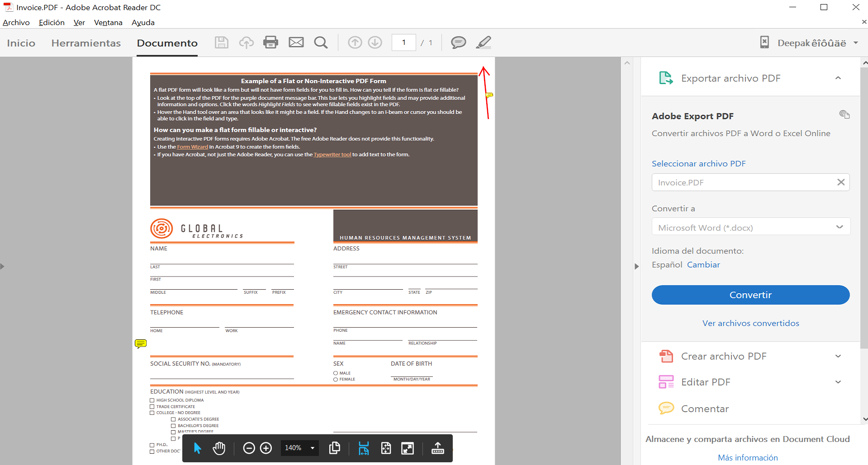Select the MALE radio option
Image resolution: width=868 pixels, height=465 pixels.
tap(336, 373)
